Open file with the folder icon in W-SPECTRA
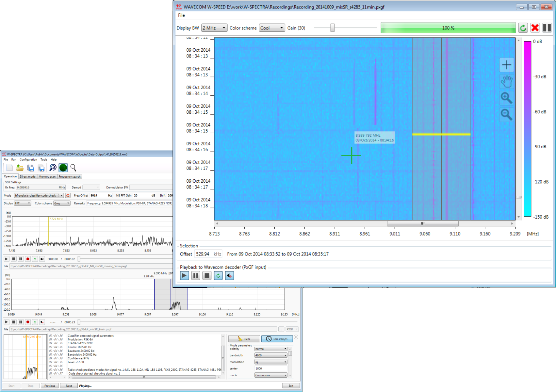 [20, 168]
